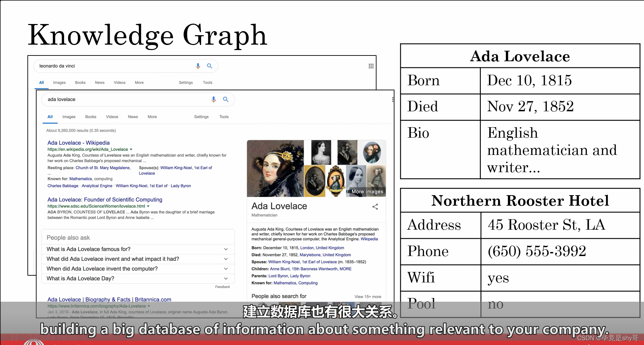Select Books tab in leonardo da vinci window
The height and width of the screenshot is (345, 644).
pos(80,83)
